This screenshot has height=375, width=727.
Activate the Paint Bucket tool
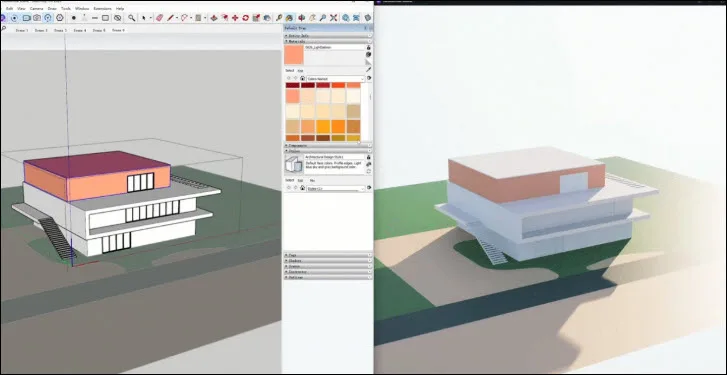[x=289, y=18]
